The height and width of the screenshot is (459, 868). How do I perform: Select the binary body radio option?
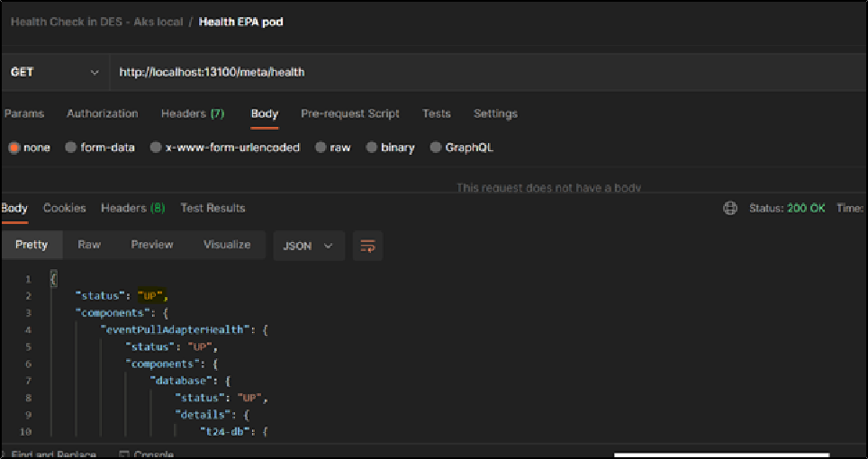click(371, 148)
